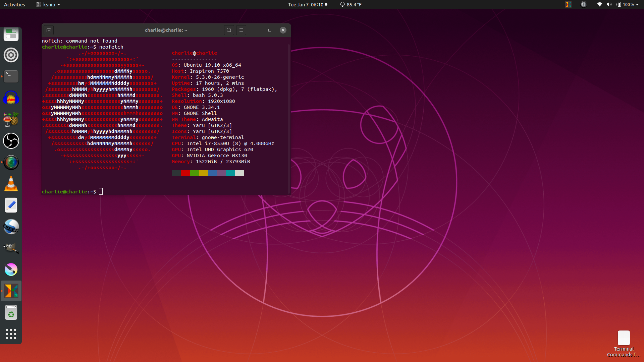Click the ksnip tray icon in top bar
This screenshot has width=644, height=362.
(x=568, y=4)
